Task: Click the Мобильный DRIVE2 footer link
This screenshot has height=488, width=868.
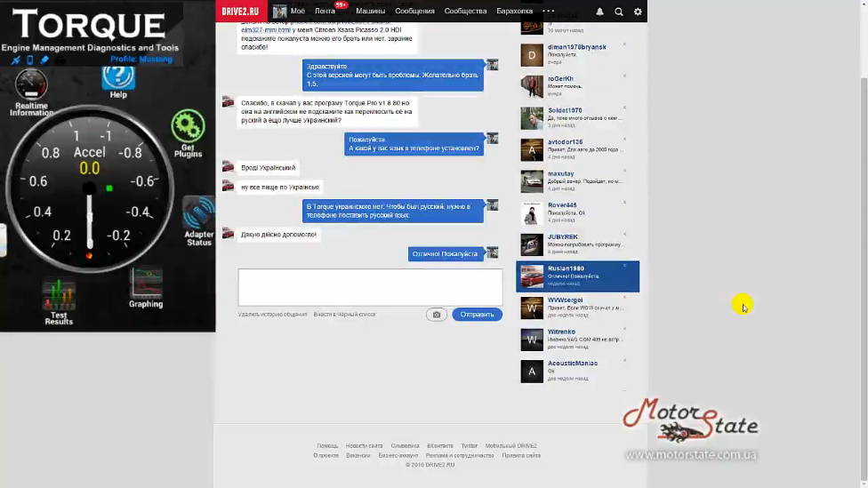Action: (511, 445)
